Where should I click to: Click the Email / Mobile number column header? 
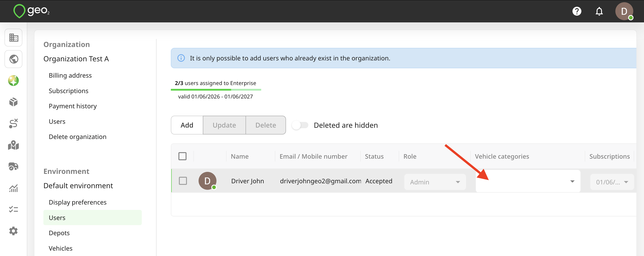pyautogui.click(x=314, y=156)
